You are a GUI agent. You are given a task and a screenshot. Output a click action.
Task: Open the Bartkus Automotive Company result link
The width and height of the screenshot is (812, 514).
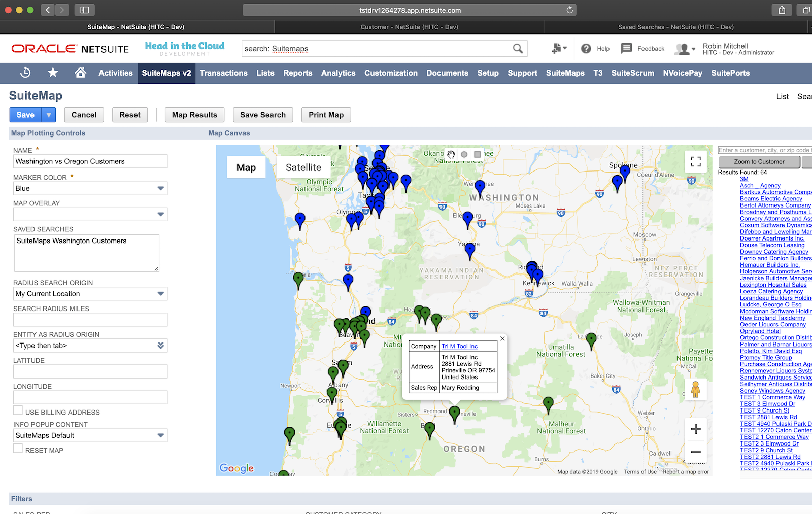(775, 192)
